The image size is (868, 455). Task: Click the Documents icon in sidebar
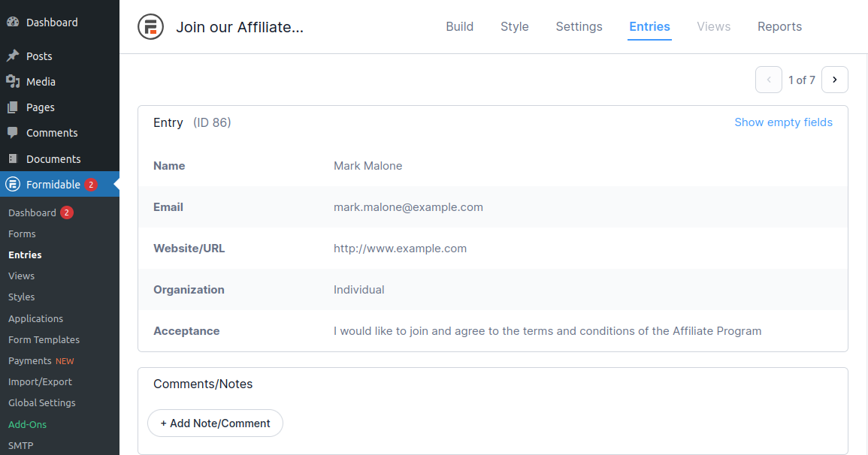13,159
